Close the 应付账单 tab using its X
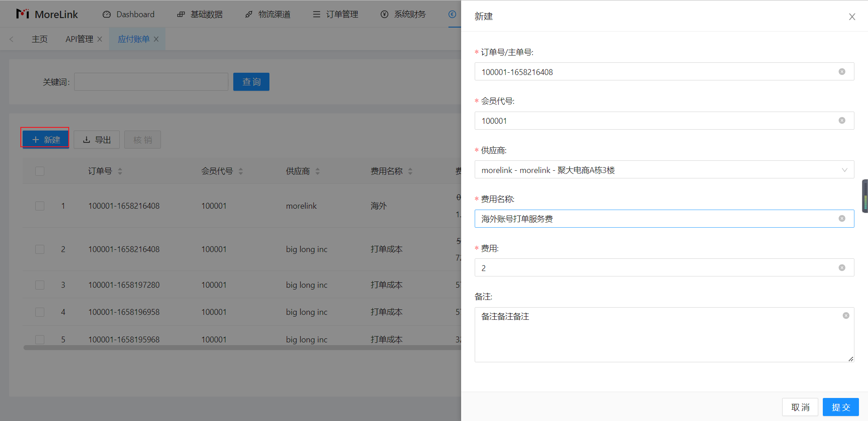This screenshot has width=868, height=421. point(156,39)
